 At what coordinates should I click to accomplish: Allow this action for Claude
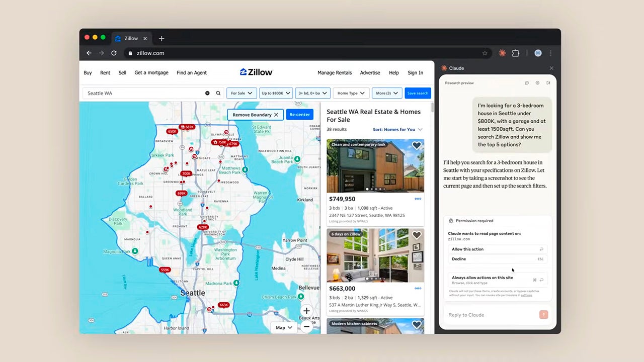pyautogui.click(x=497, y=249)
